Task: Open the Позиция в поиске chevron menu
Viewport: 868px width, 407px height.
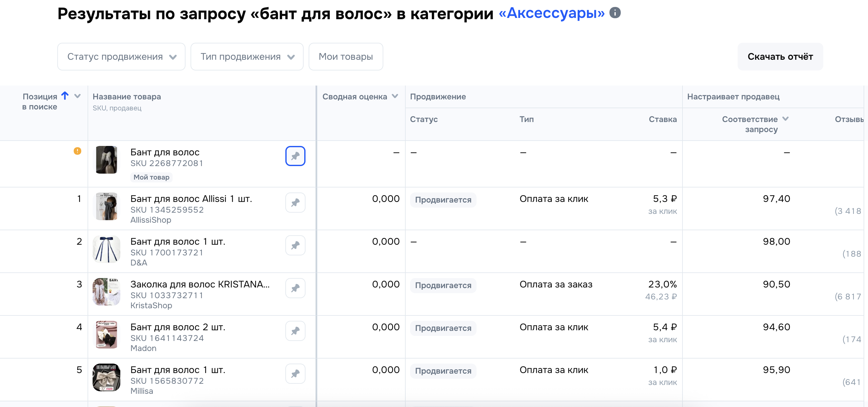Action: click(x=77, y=96)
